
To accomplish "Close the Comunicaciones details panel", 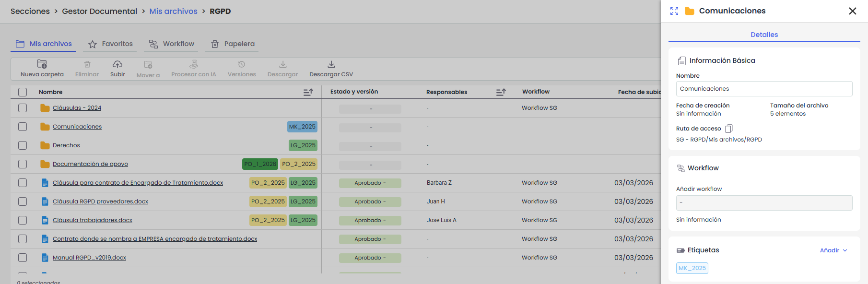I will click(x=852, y=11).
